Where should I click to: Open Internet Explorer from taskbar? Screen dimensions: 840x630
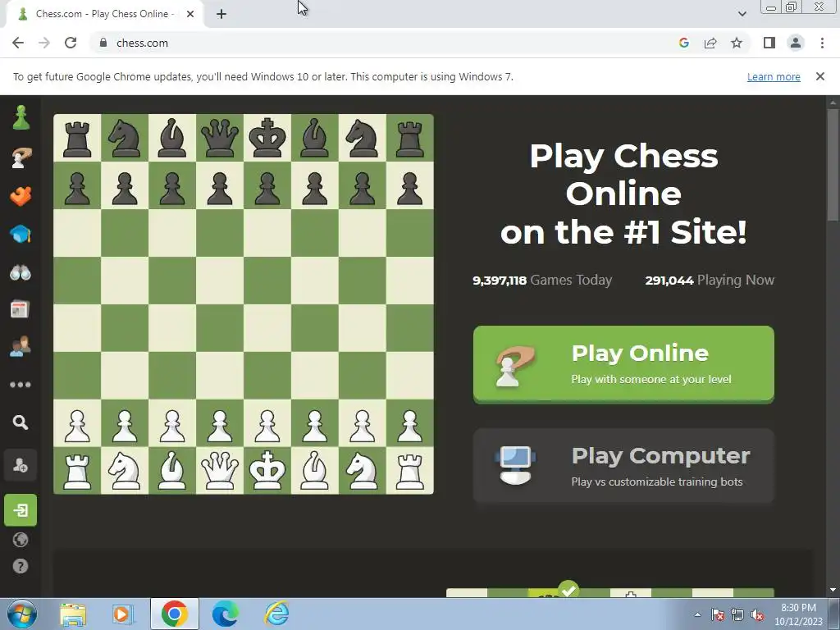click(277, 614)
